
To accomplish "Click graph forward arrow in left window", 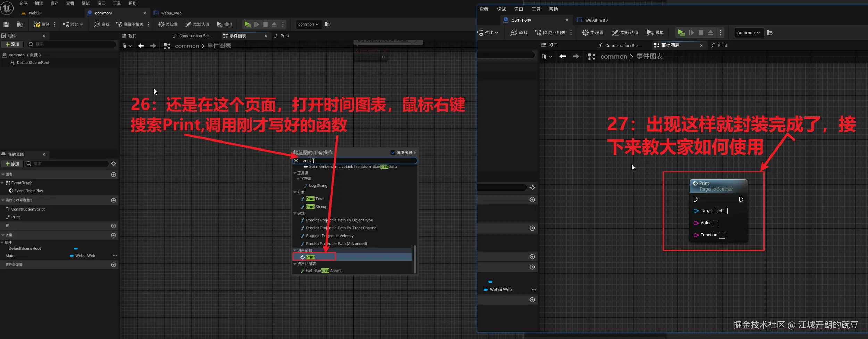I will pyautogui.click(x=153, y=46).
